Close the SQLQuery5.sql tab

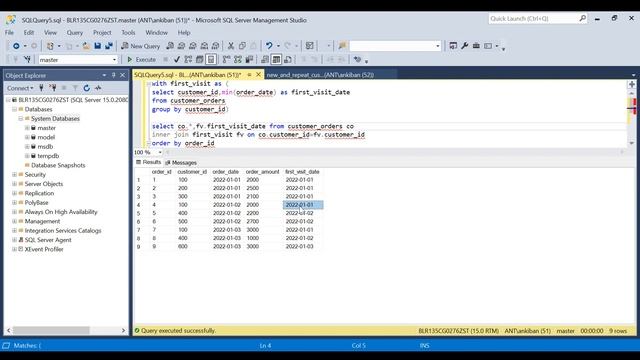click(258, 75)
